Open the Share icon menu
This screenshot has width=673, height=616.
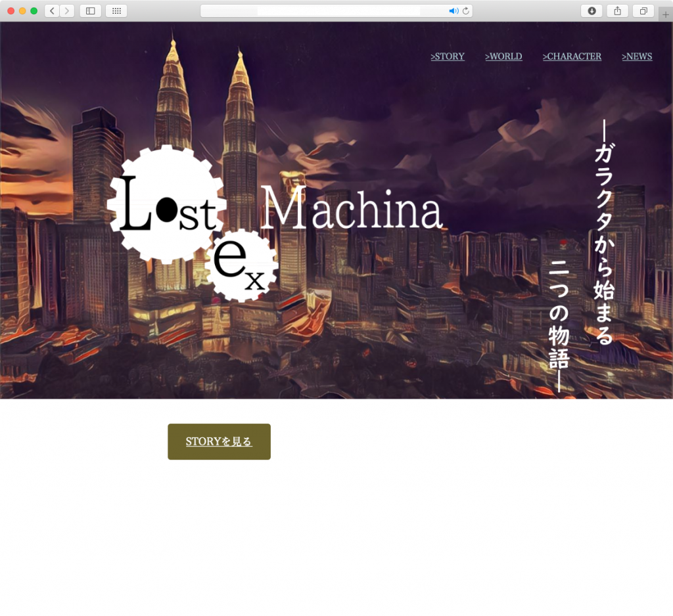click(617, 11)
